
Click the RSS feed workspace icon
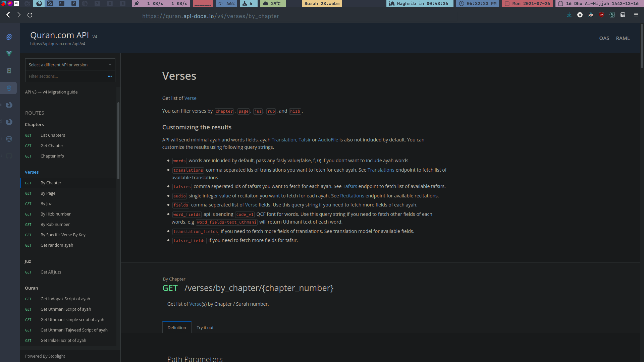50,3
